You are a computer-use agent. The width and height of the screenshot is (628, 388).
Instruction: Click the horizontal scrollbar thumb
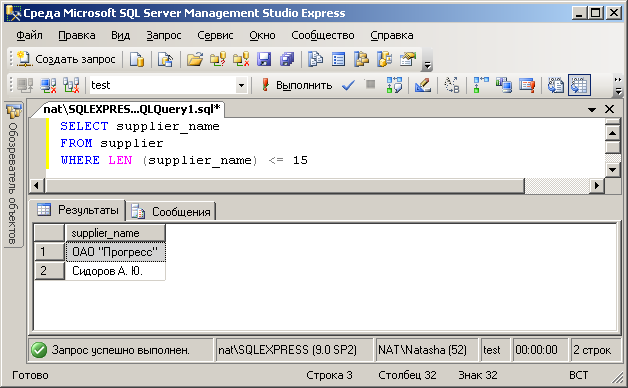tap(285, 185)
